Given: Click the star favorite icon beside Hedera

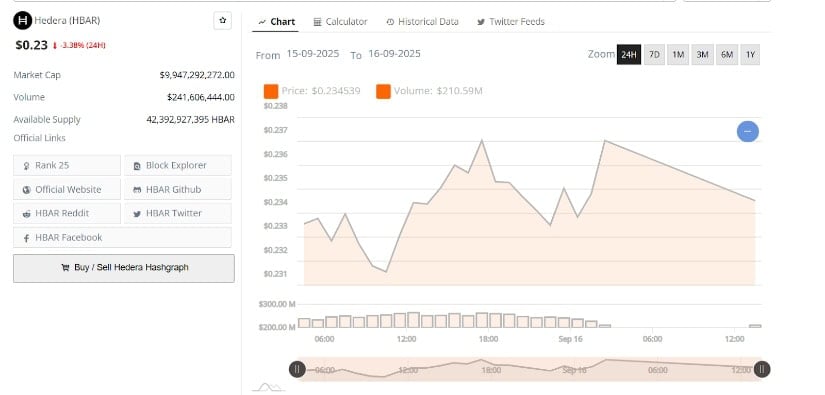Looking at the screenshot, I should click(223, 21).
